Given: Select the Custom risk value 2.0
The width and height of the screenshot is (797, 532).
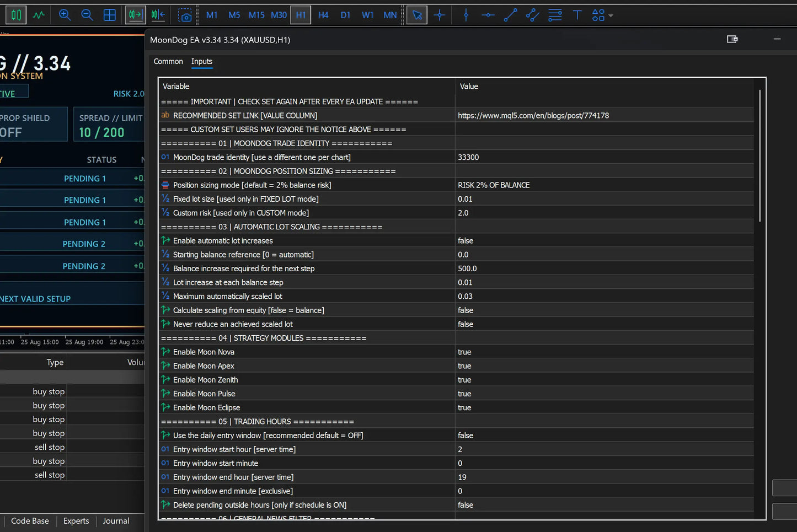Looking at the screenshot, I should point(605,213).
